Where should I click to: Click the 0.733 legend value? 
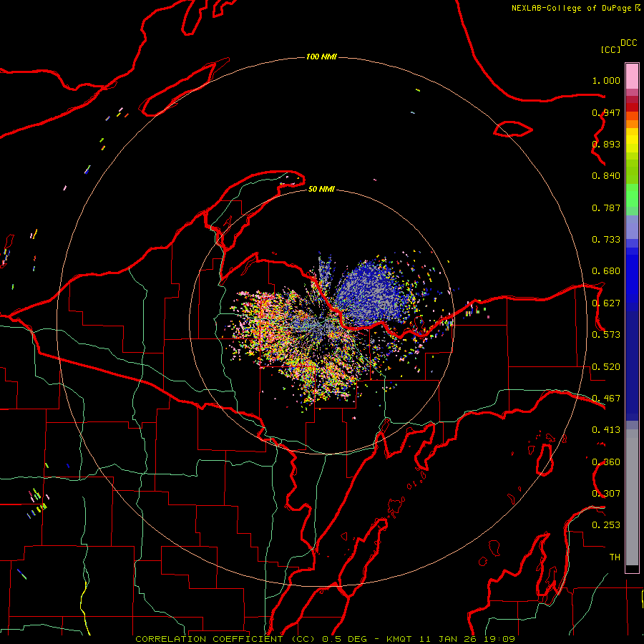(x=606, y=240)
